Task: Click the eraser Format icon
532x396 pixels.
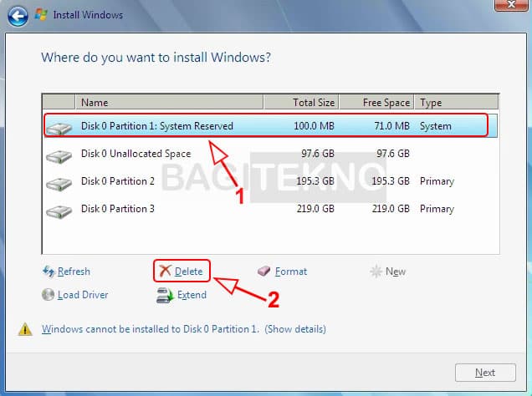Action: [x=263, y=271]
